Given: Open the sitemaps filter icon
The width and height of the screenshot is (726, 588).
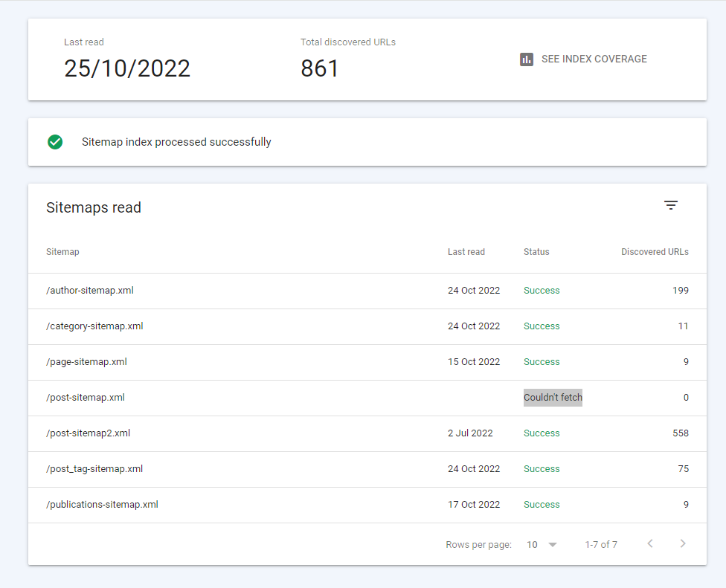Looking at the screenshot, I should (671, 206).
